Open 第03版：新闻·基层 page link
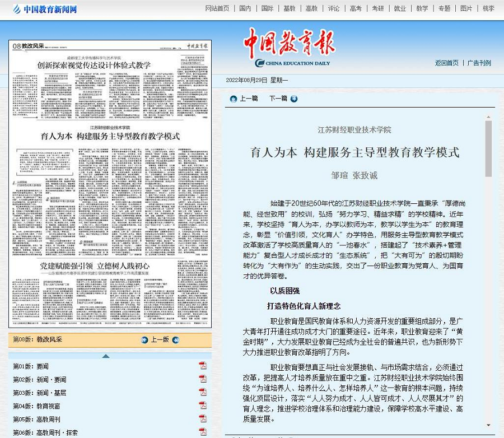The image size is (504, 438). (x=40, y=393)
